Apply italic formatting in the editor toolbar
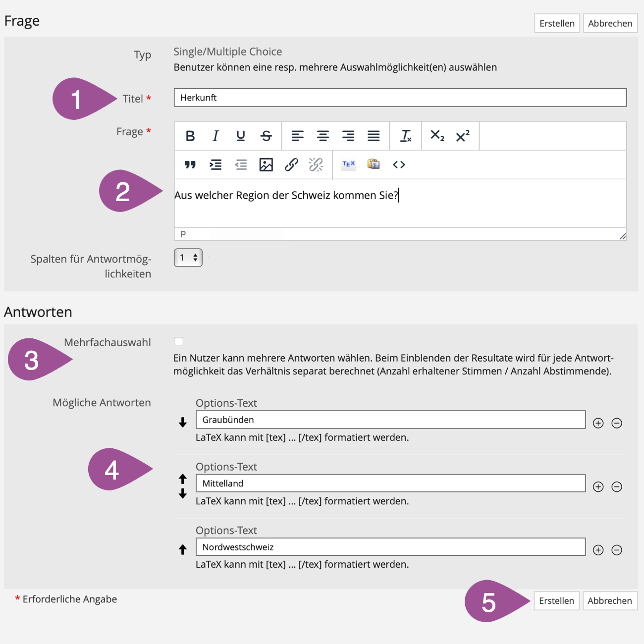 (215, 136)
